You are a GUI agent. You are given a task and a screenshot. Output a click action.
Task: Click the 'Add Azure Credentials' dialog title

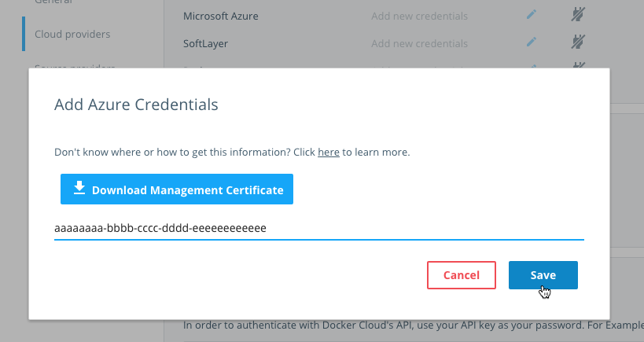click(136, 104)
